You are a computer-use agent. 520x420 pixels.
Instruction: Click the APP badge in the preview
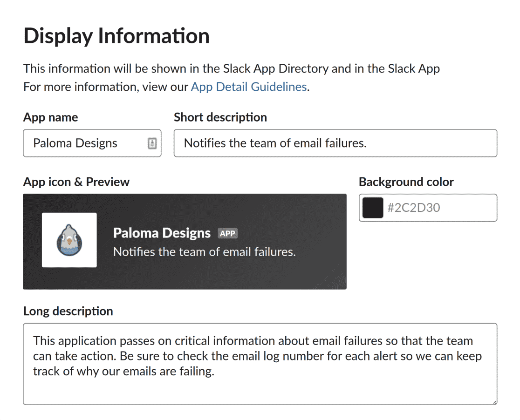227,233
